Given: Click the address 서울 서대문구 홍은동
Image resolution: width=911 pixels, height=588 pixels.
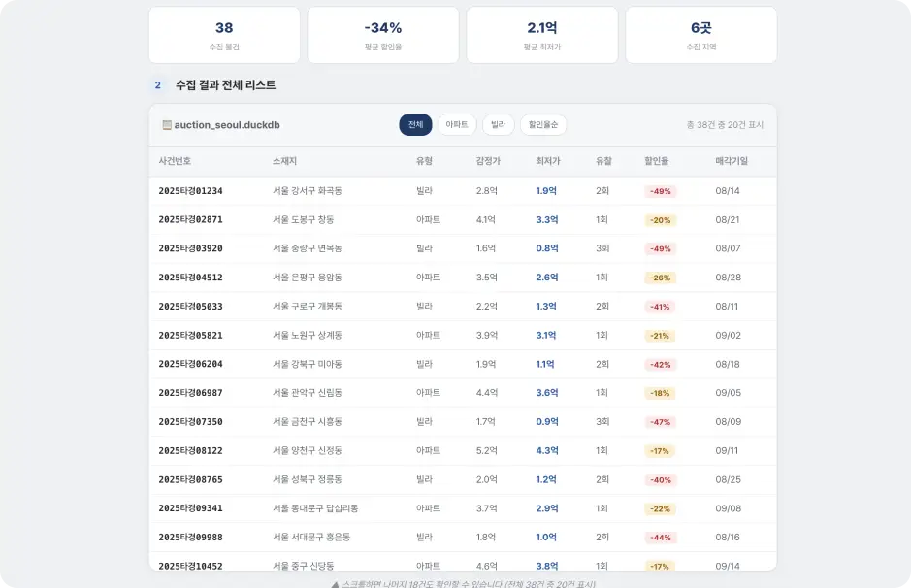Looking at the screenshot, I should pos(311,538).
